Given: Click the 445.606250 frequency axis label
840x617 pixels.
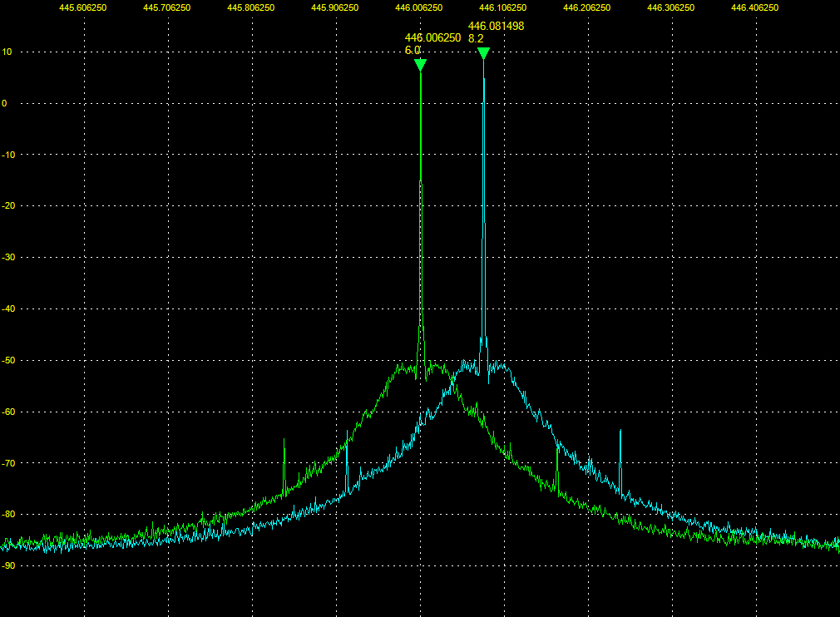Looking at the screenshot, I should [83, 7].
